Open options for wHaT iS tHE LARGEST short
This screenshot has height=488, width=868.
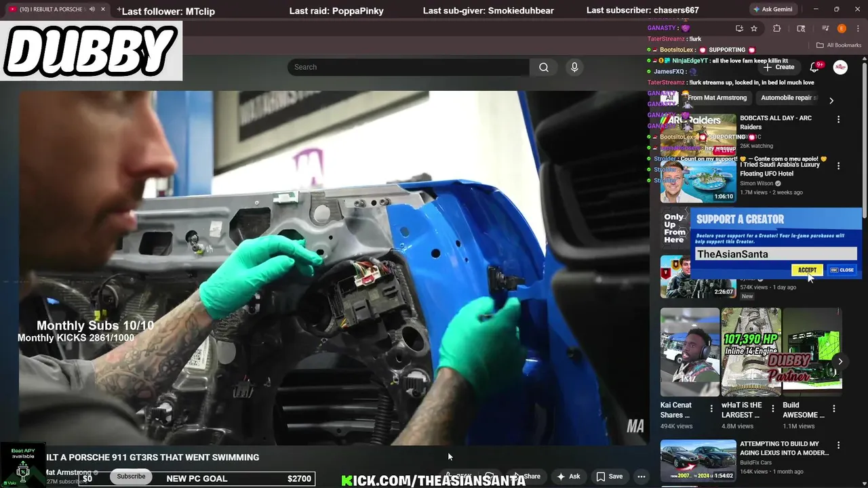(x=772, y=409)
